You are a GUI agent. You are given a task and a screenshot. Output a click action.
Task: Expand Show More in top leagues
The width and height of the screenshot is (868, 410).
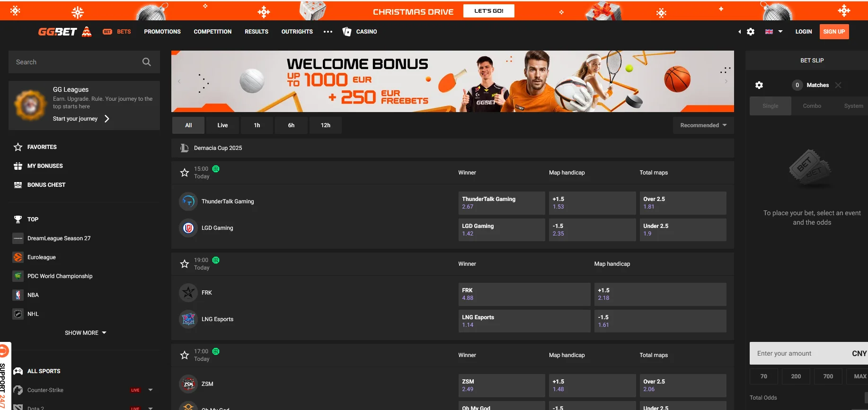click(x=85, y=333)
